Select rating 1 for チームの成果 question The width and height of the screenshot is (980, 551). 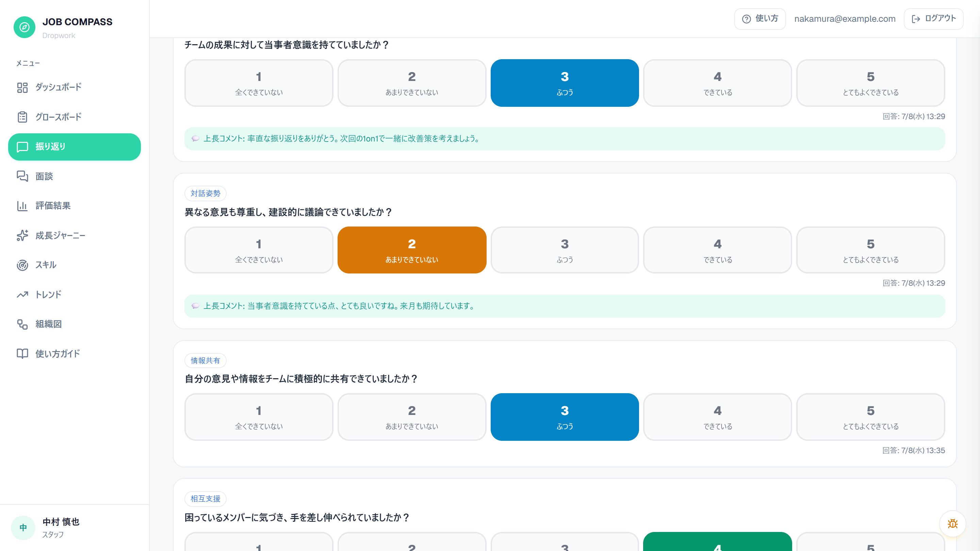[x=259, y=83]
